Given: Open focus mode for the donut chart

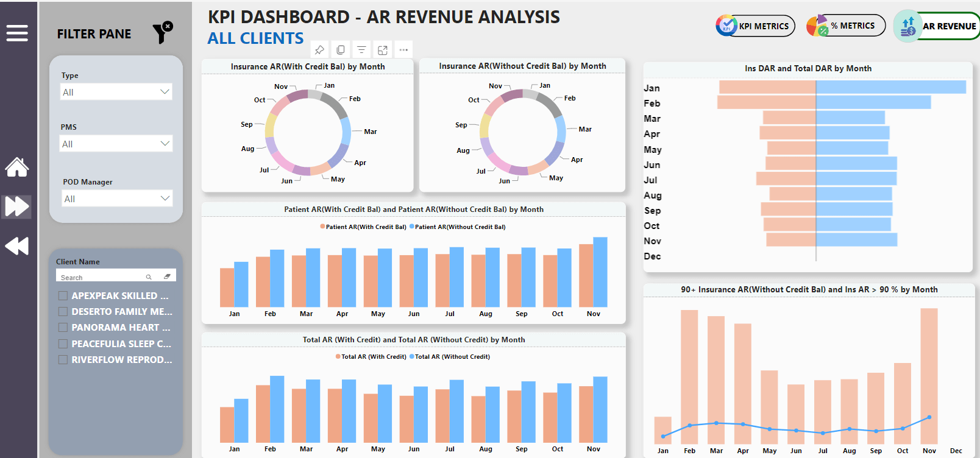Looking at the screenshot, I should click(383, 50).
